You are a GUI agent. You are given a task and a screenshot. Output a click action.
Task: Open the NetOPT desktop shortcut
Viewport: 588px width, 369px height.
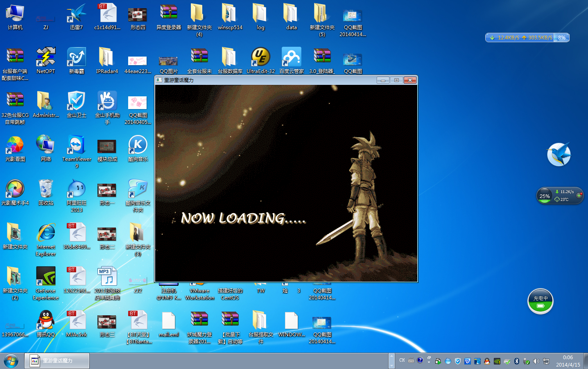click(45, 57)
